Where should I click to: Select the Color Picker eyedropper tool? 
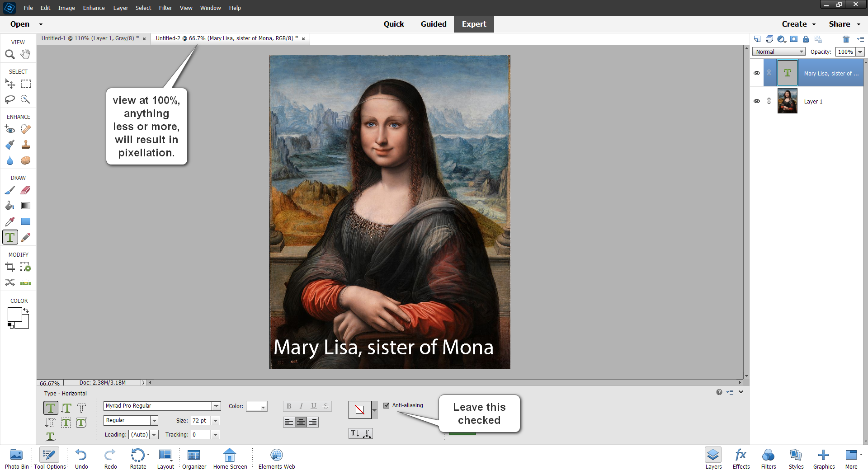coord(10,221)
